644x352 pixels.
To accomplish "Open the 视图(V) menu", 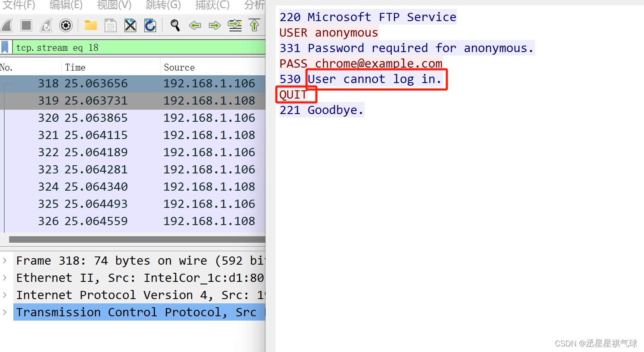I will pyautogui.click(x=114, y=5).
